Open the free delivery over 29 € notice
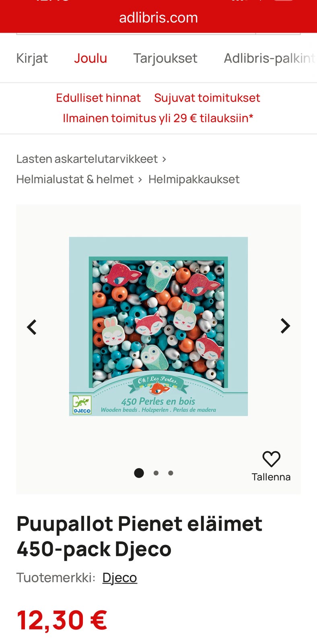The width and height of the screenshot is (317, 644). coord(158,118)
